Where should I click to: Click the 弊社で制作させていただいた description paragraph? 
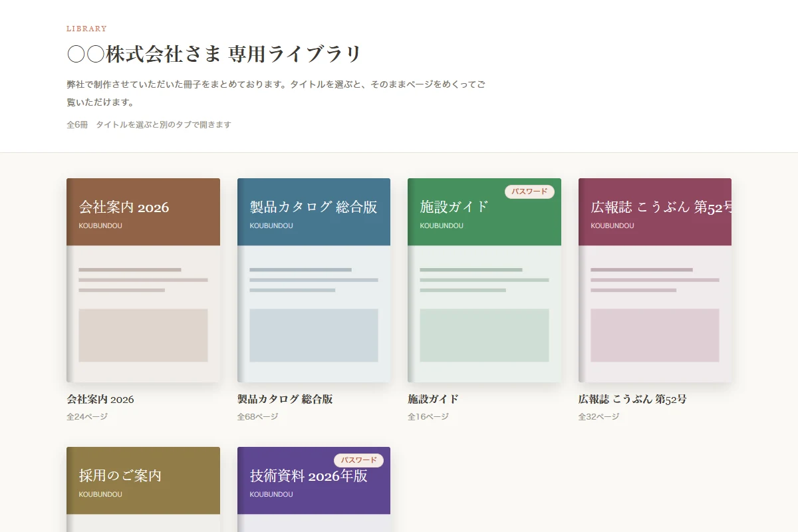pos(277,94)
